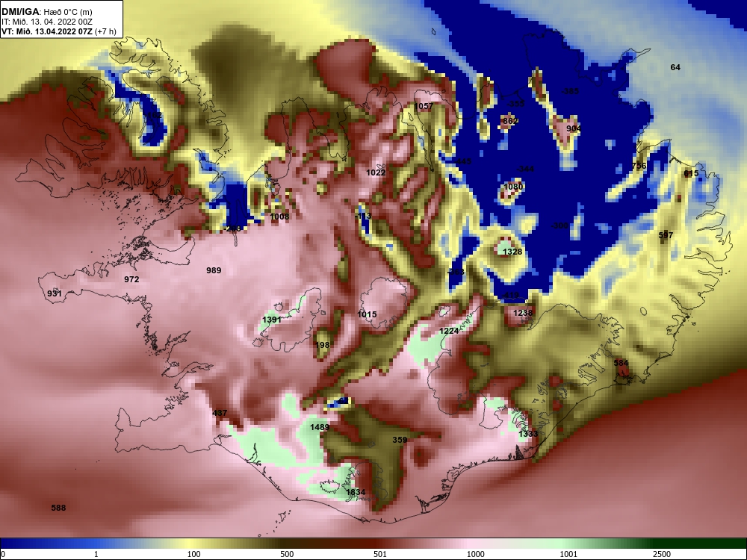Click the map value 904

573,128
